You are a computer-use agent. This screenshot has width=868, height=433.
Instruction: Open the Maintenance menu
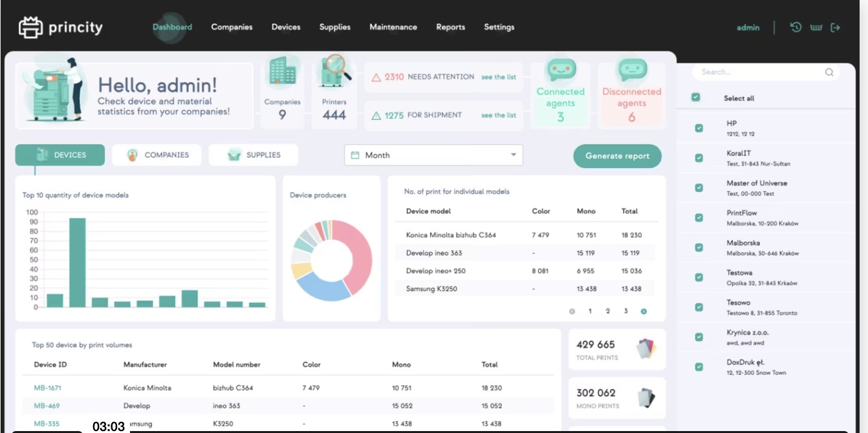point(393,27)
